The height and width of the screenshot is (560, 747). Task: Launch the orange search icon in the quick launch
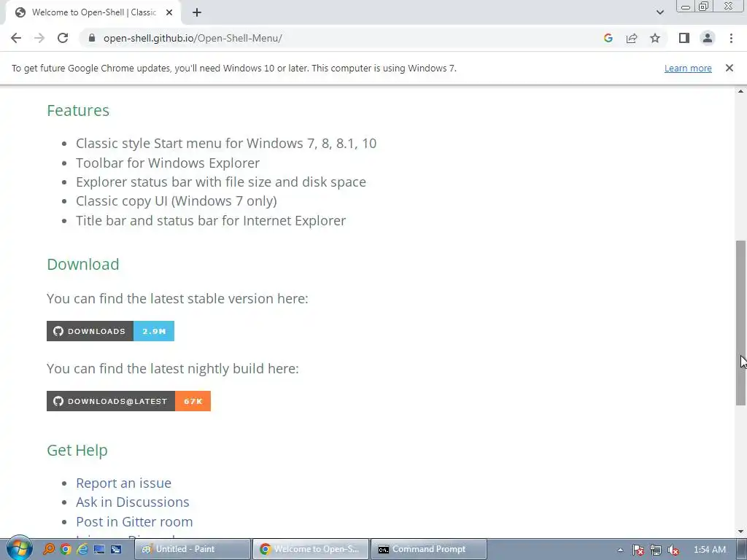pos(49,549)
